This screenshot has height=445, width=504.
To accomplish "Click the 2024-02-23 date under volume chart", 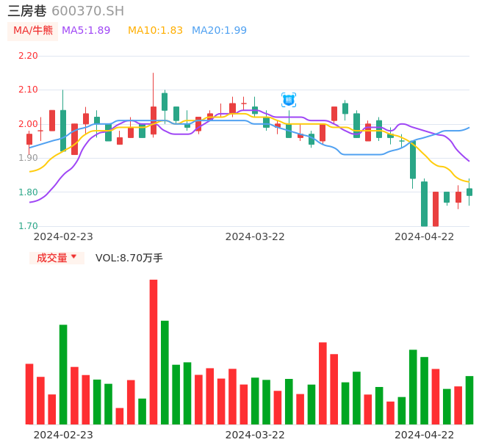I will tap(63, 434).
